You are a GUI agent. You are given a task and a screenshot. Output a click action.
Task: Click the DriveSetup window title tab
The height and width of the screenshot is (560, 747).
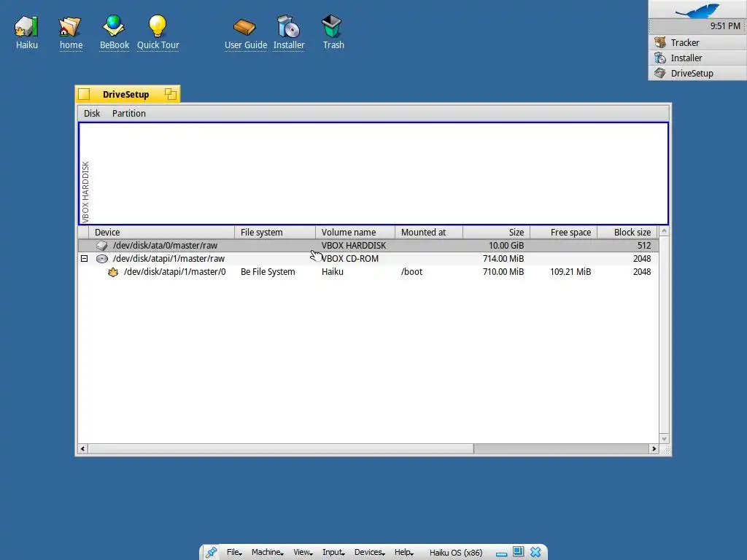click(125, 94)
